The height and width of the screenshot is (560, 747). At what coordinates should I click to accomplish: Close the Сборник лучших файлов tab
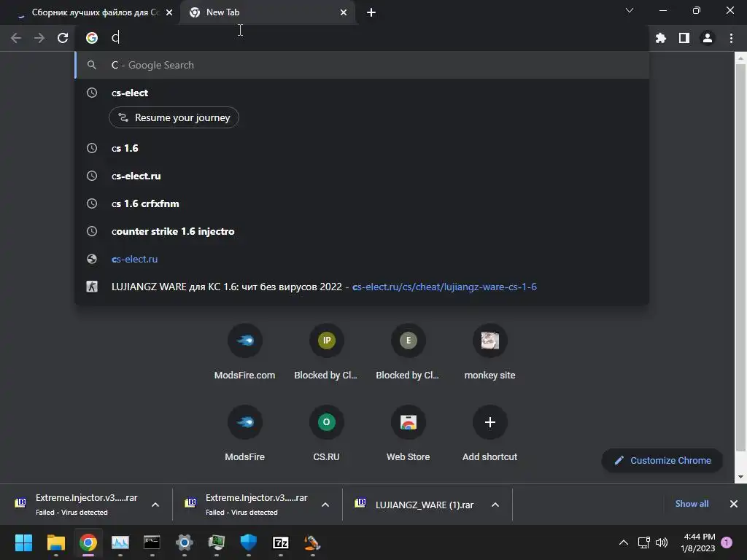[169, 12]
